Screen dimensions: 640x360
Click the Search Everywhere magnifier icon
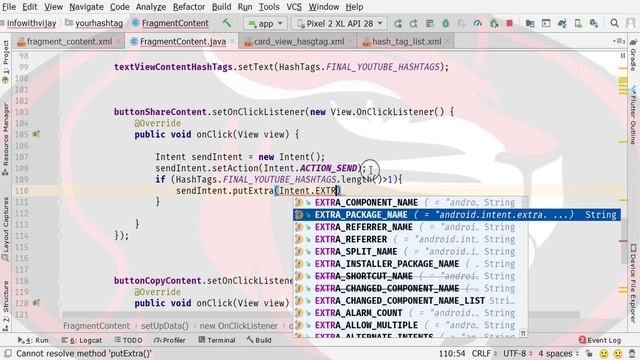pos(614,24)
